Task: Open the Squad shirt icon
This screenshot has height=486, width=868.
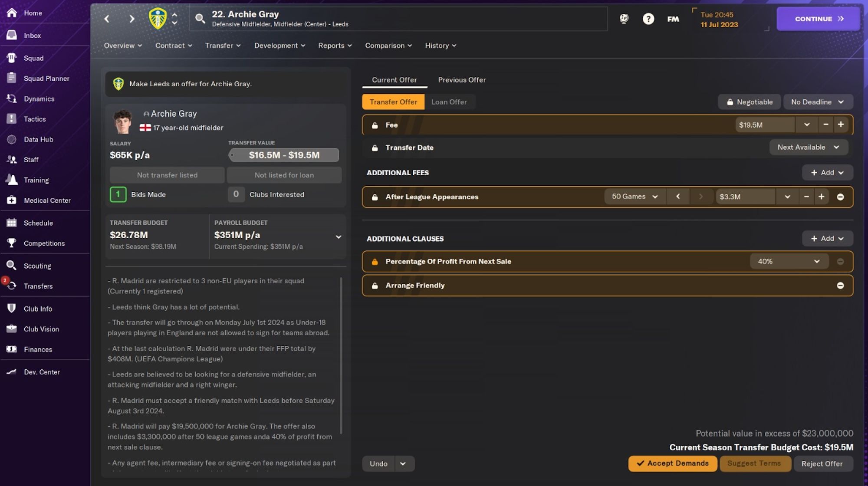Action: click(x=12, y=58)
